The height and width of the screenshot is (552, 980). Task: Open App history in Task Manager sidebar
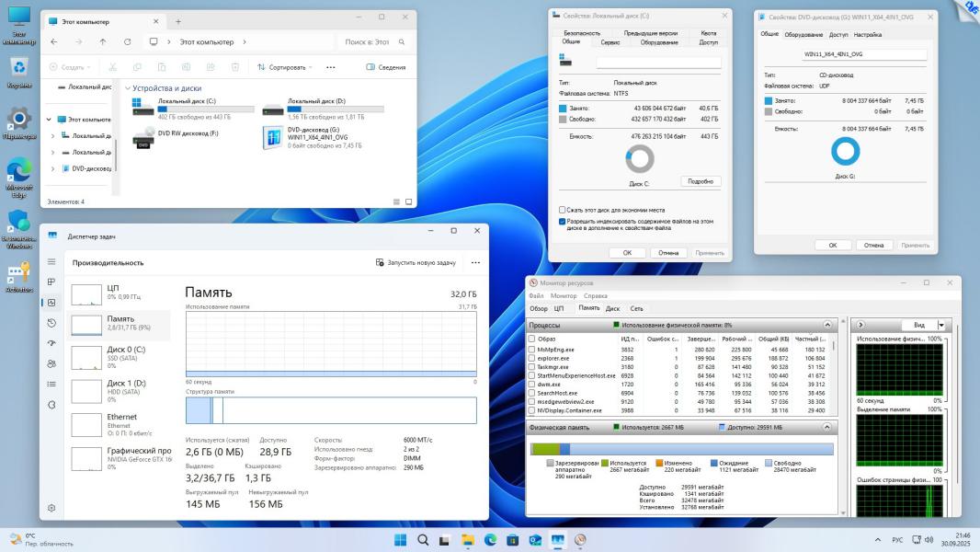51,323
